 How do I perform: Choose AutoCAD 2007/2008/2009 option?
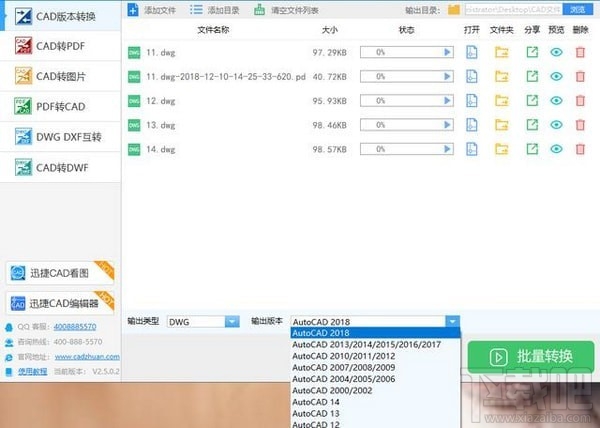(375, 367)
